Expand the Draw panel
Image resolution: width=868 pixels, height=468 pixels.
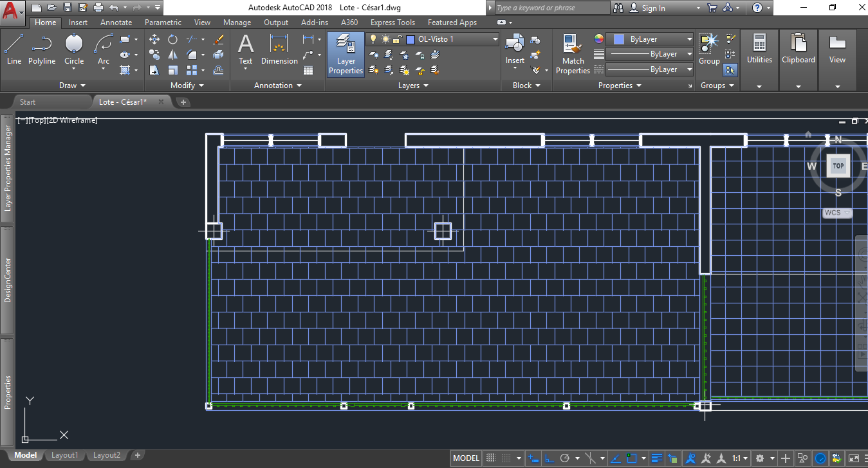(x=72, y=85)
